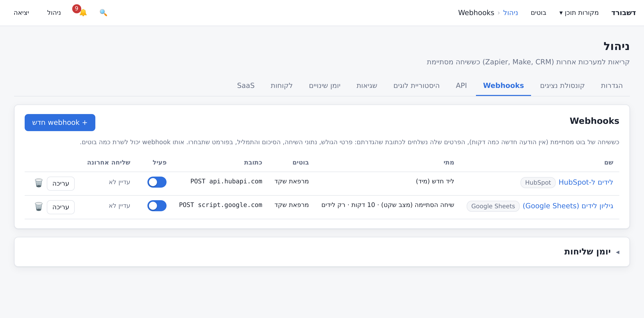This screenshot has width=644, height=318.
Task: Click the POST script.google.com address cell
Action: pos(221,205)
